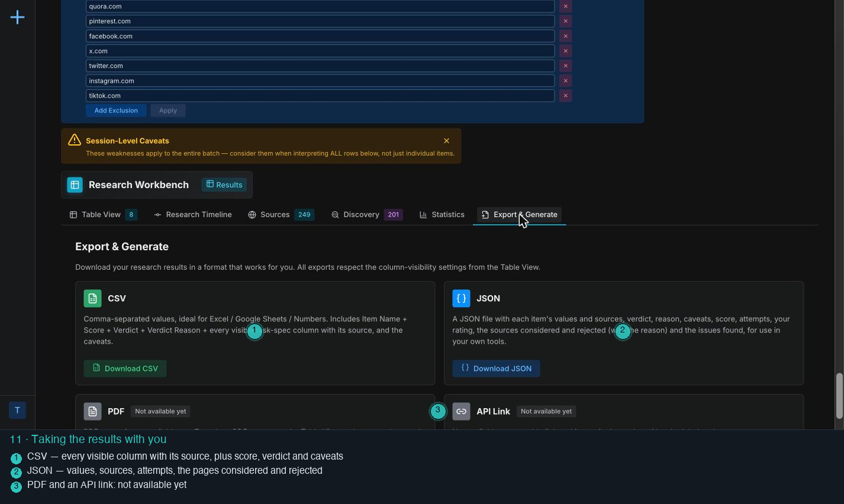This screenshot has height=504, width=844.
Task: Click the Add Exclusion button
Action: coord(116,110)
